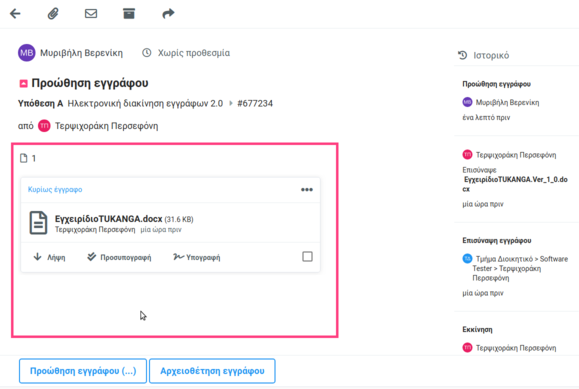Open file ΕγχειρίδιοTUKANGA.docx
The image size is (579, 389).
[x=109, y=219]
